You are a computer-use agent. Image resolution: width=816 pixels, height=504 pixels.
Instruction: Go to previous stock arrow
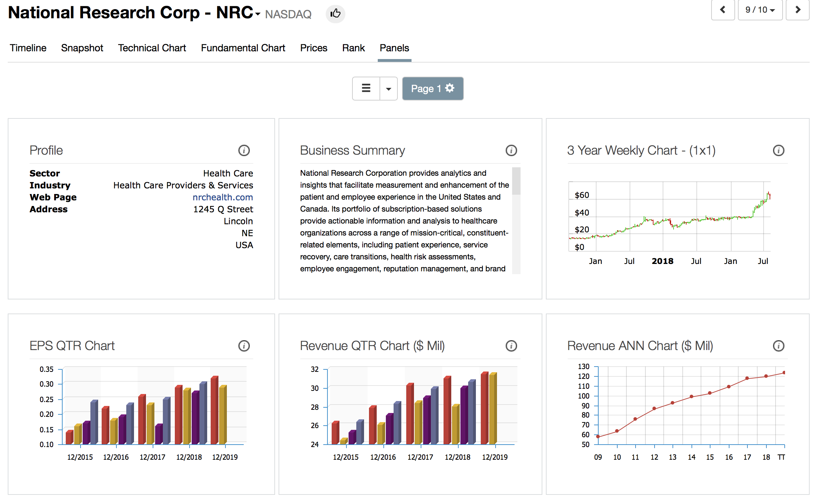pos(723,10)
